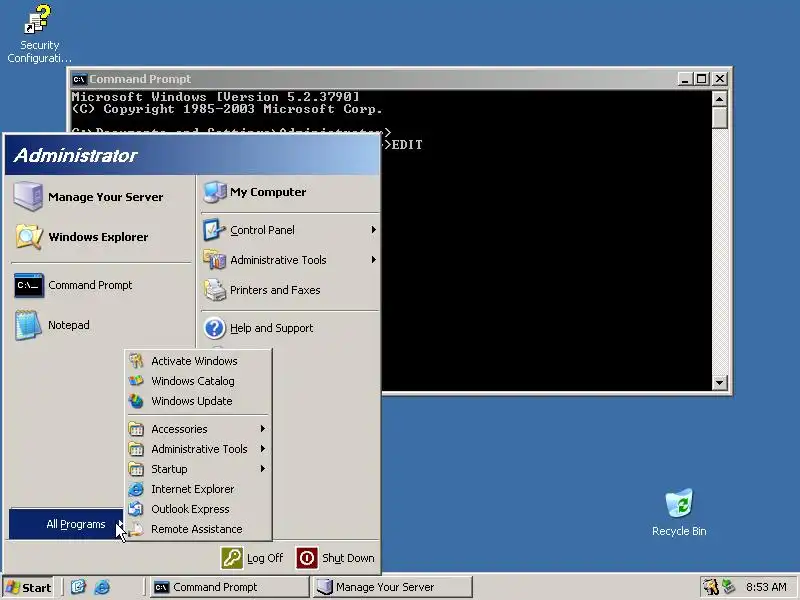Select Windows Explorer menu entry

pos(100,237)
